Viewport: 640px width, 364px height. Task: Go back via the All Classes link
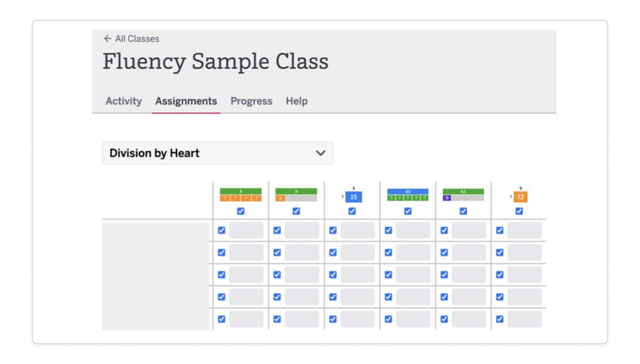[x=131, y=38]
